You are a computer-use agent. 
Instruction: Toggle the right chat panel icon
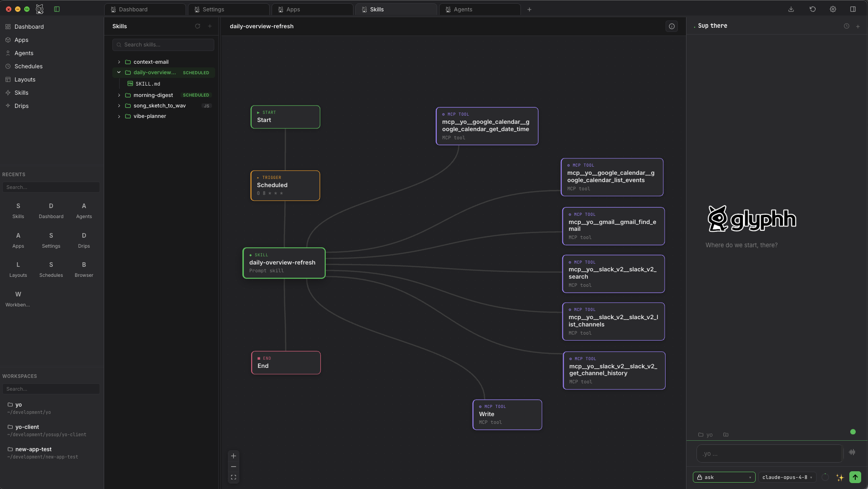click(x=853, y=9)
